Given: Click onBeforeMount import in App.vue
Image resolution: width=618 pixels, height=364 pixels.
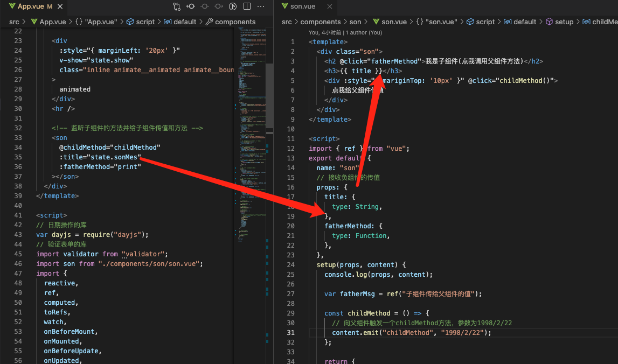Looking at the screenshot, I should point(71,332).
